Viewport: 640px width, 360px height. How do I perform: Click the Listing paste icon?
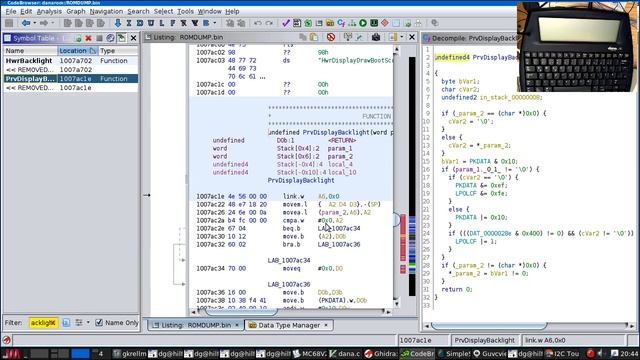(314, 38)
